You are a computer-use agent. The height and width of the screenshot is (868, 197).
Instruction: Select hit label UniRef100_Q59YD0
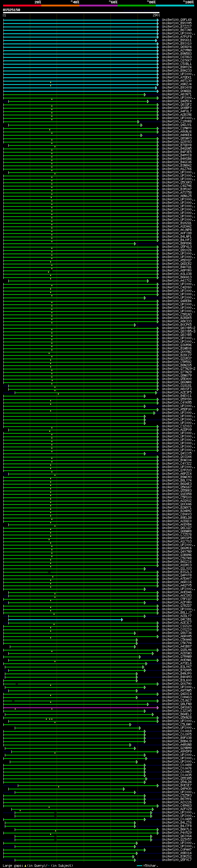click(x=177, y=399)
